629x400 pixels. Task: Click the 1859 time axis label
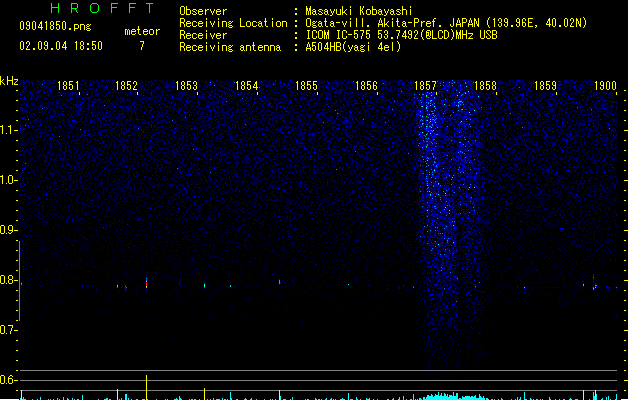click(x=546, y=86)
